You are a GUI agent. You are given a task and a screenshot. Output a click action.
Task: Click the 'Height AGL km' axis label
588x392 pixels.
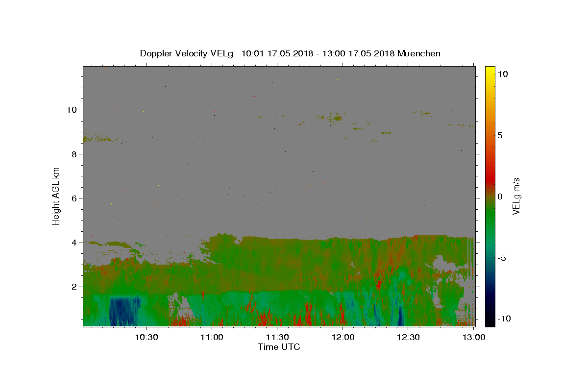(56, 196)
